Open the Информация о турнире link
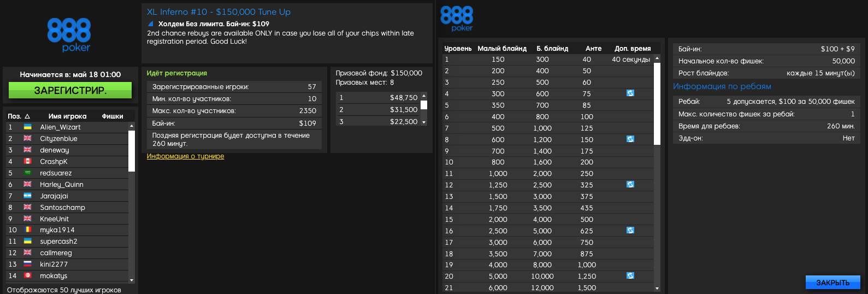Screen dimensions: 868x294 coord(185,156)
